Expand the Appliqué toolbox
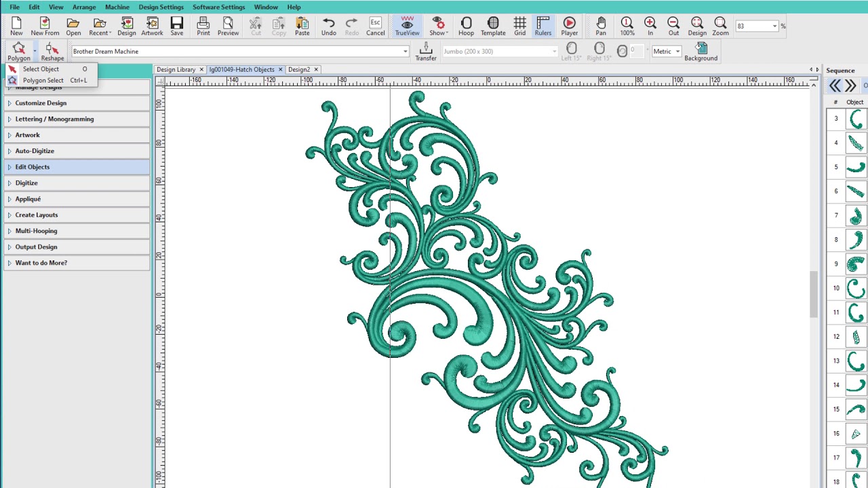 click(77, 199)
